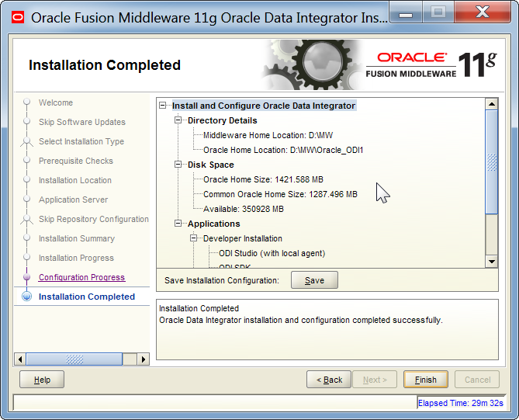The height and width of the screenshot is (420, 519).
Task: Select Middleware Home Location: D:\MW row
Action: point(268,135)
